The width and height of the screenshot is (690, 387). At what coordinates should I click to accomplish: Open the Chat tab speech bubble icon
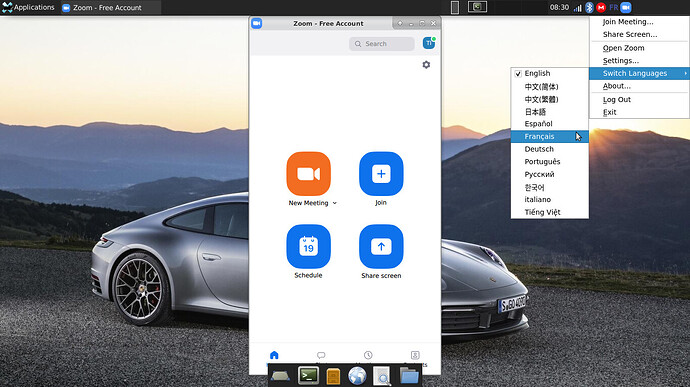pyautogui.click(x=321, y=355)
